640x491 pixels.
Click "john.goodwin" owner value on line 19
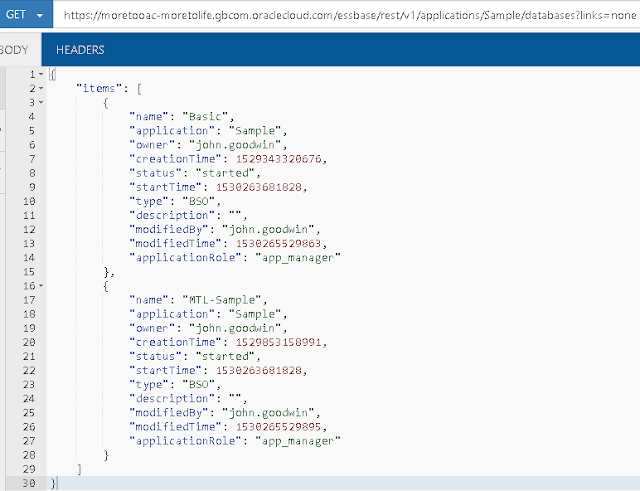pos(235,328)
